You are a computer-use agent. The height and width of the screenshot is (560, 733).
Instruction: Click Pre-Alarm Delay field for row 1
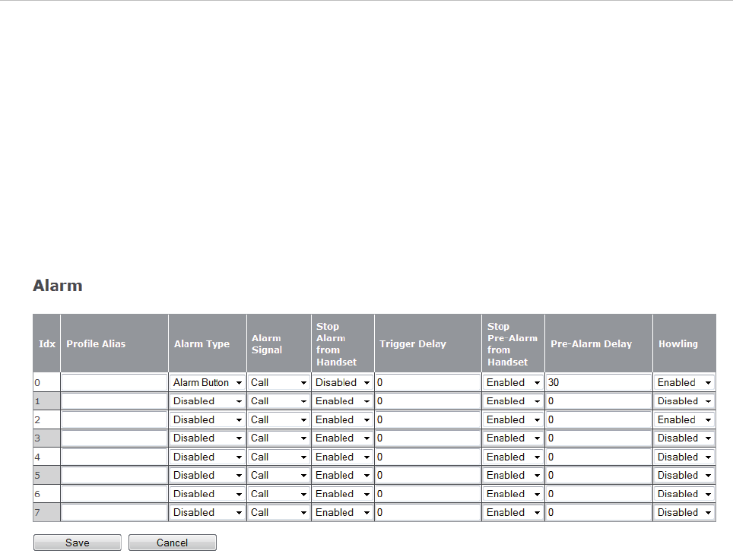point(599,401)
